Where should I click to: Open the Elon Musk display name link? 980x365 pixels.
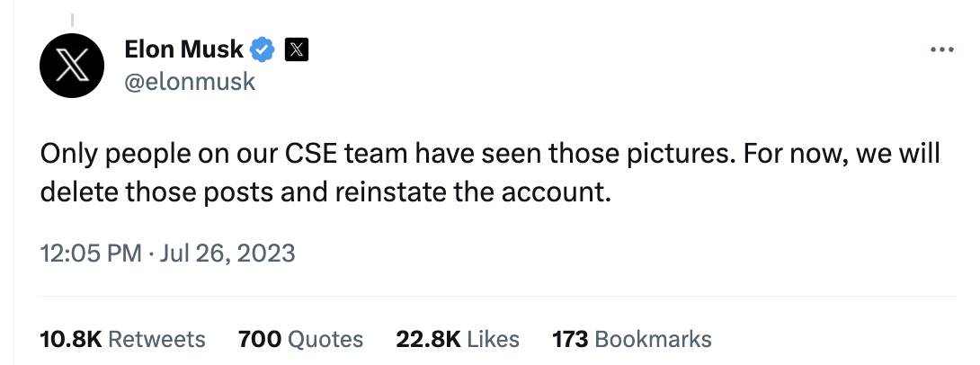coord(184,50)
